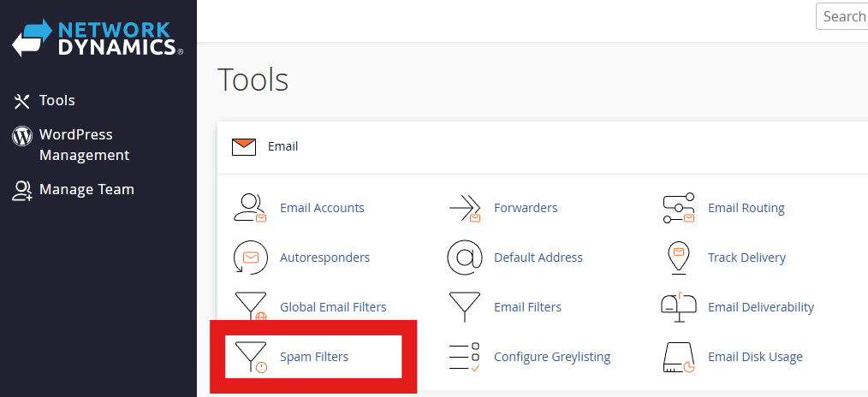The height and width of the screenshot is (397, 868).
Task: Open the Global Email Filters link
Action: [333, 307]
